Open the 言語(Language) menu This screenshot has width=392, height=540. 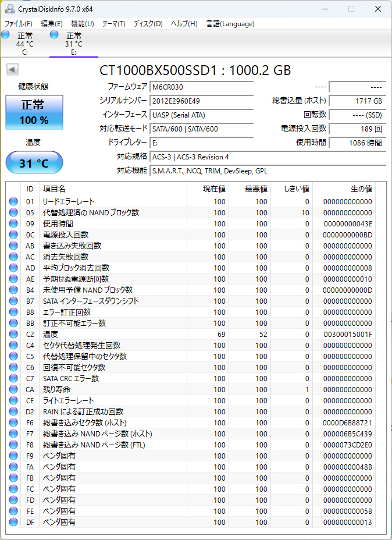tap(230, 24)
